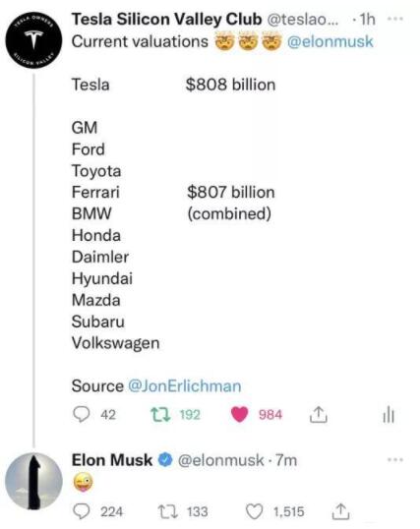This screenshot has width=420, height=529.
Task: Open Tesla Silicon Valley Club profile avatar
Action: coord(33,40)
